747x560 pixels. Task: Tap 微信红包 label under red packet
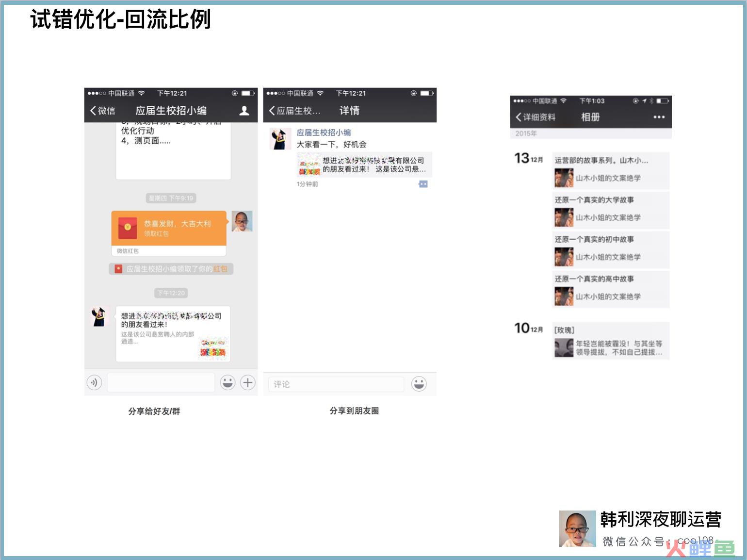[x=128, y=251]
